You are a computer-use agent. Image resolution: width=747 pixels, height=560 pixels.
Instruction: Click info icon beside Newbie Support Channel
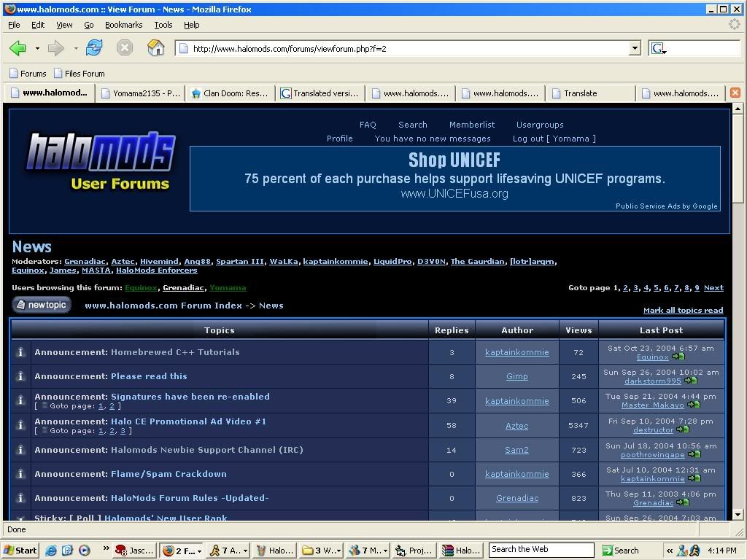pos(20,449)
